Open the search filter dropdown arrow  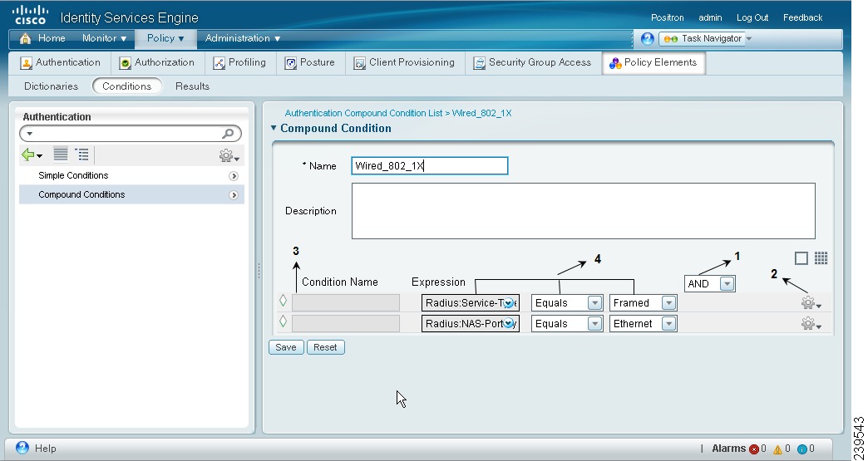point(29,133)
